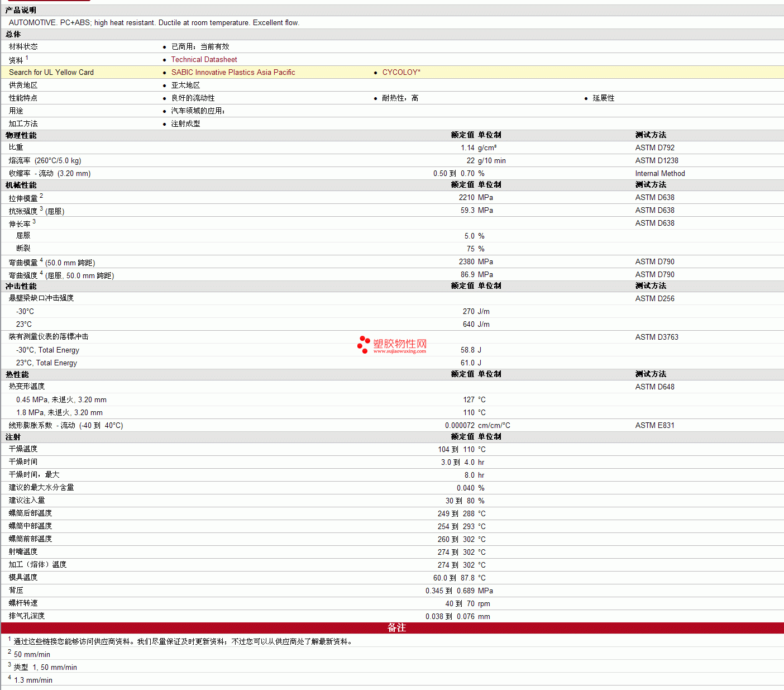Select the 收缩率 value 0.50 到 0.70 %

tap(458, 173)
